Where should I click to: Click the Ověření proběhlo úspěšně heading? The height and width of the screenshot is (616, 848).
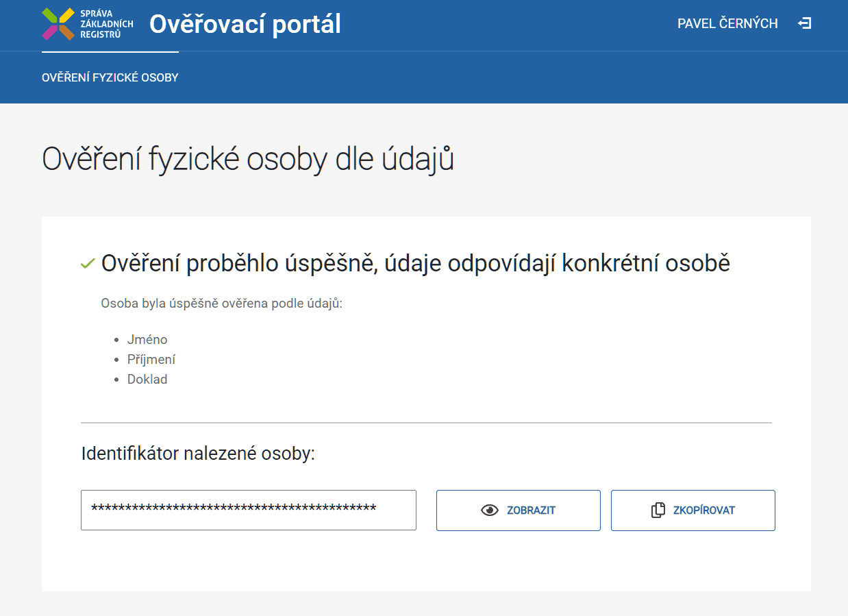416,263
